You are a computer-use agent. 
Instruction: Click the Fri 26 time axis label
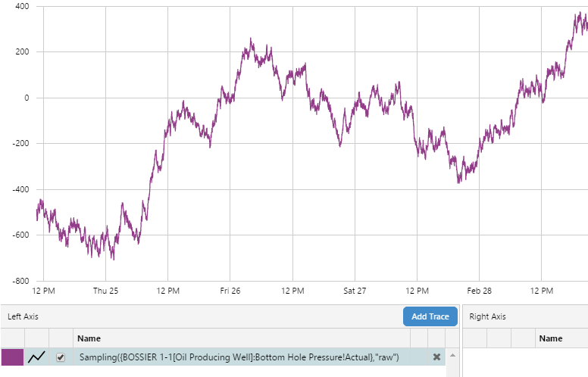point(230,291)
